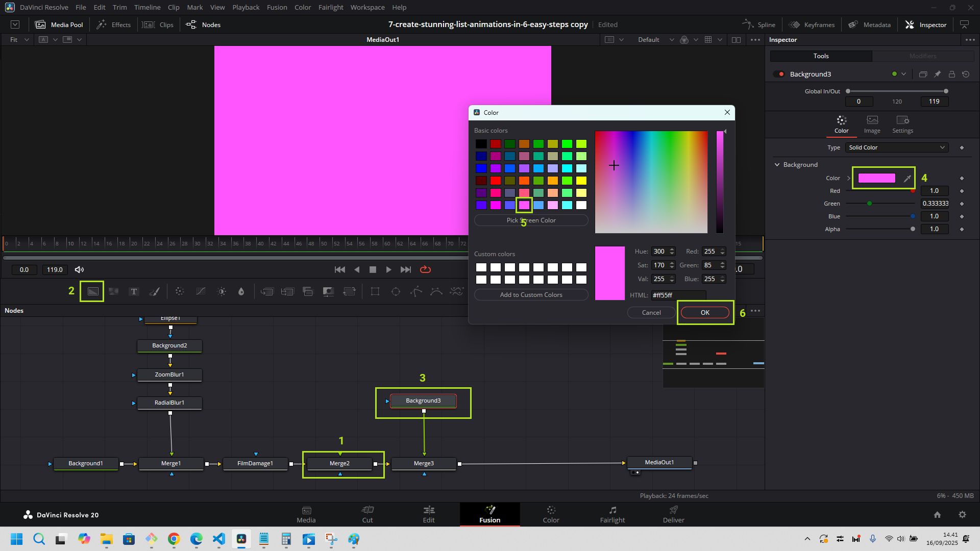Click OK in the Color dialog

pyautogui.click(x=704, y=312)
